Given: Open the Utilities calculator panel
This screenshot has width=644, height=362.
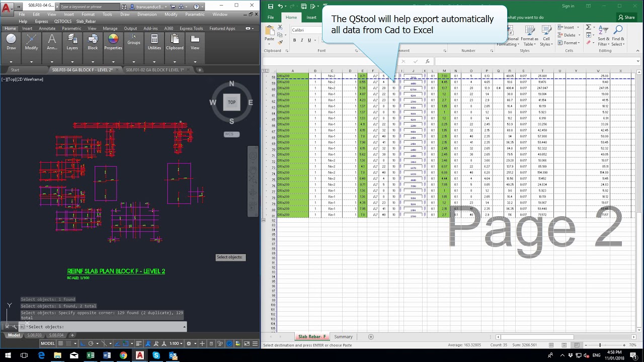Looking at the screenshot, I should pyautogui.click(x=154, y=42).
